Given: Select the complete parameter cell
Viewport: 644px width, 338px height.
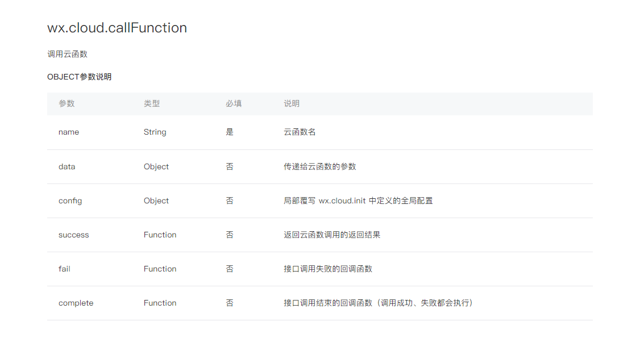Looking at the screenshot, I should point(76,303).
